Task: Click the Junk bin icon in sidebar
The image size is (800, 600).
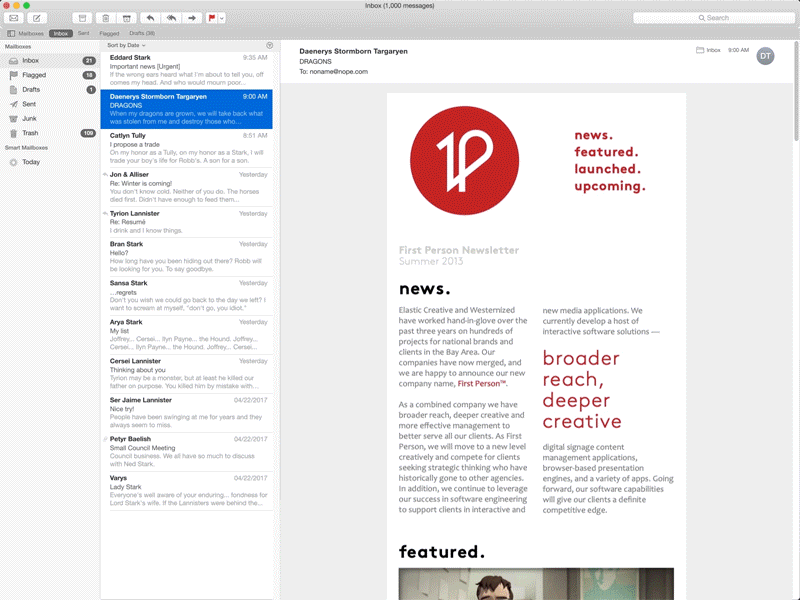Action: (x=14, y=118)
